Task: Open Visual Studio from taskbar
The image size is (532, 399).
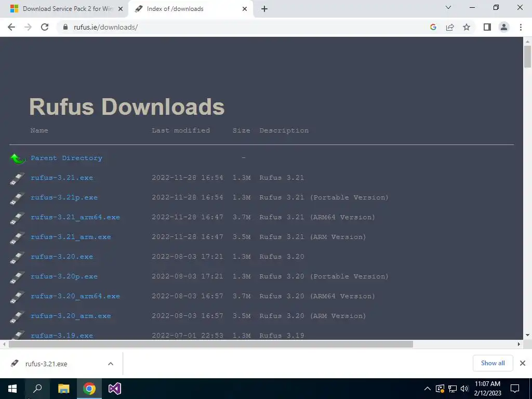Action: tap(115, 389)
